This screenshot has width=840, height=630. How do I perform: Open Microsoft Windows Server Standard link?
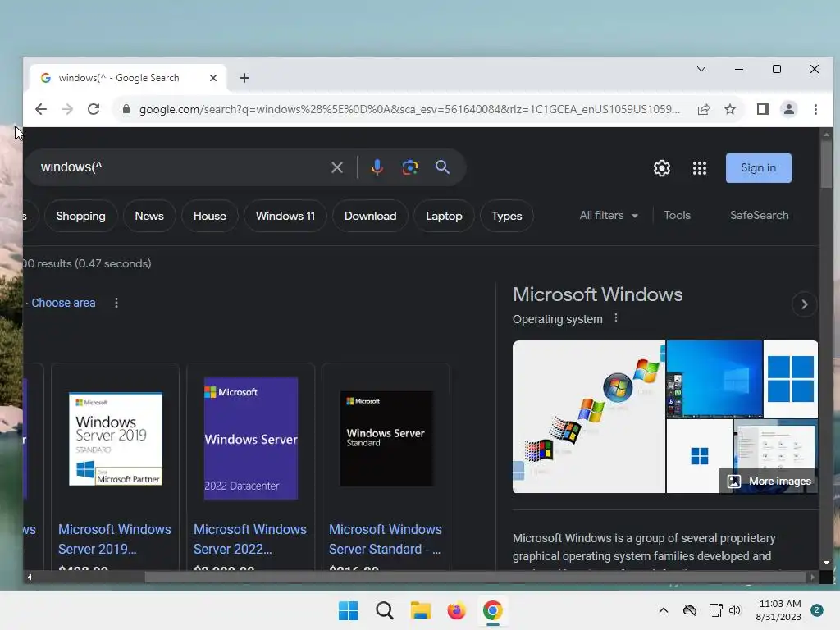pos(386,539)
